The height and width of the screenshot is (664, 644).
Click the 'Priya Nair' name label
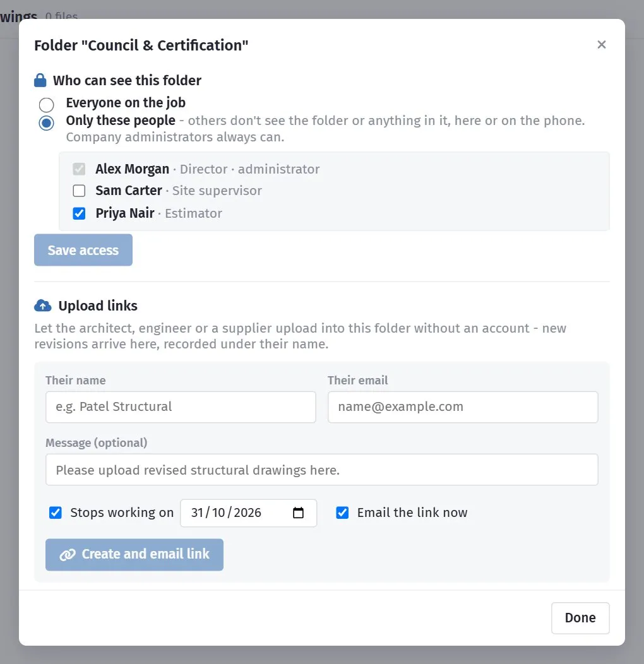click(124, 213)
